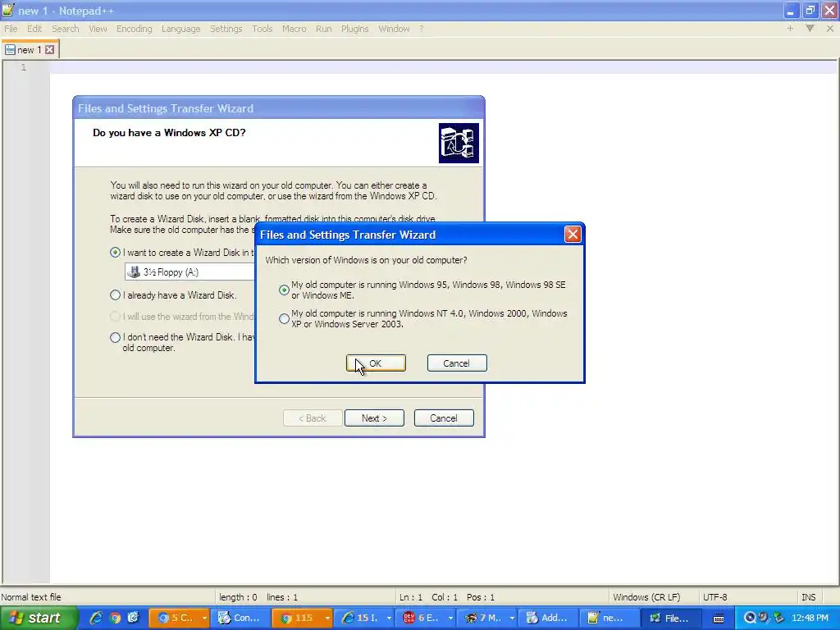840x630 pixels.
Task: Switch to the 'Con...' taskbar window
Action: click(x=240, y=618)
